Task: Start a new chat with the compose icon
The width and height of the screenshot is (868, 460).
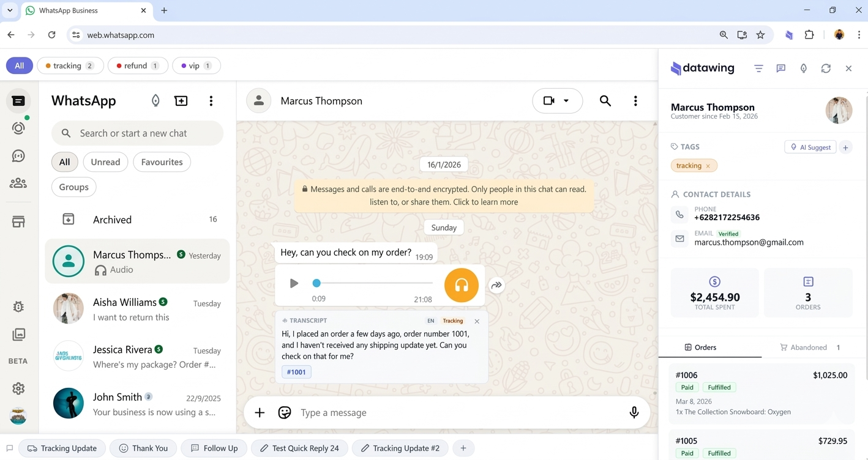Action: [x=181, y=101]
